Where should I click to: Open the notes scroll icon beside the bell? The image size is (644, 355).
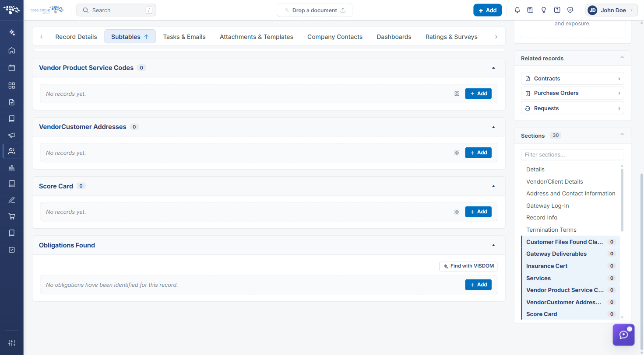pyautogui.click(x=530, y=10)
